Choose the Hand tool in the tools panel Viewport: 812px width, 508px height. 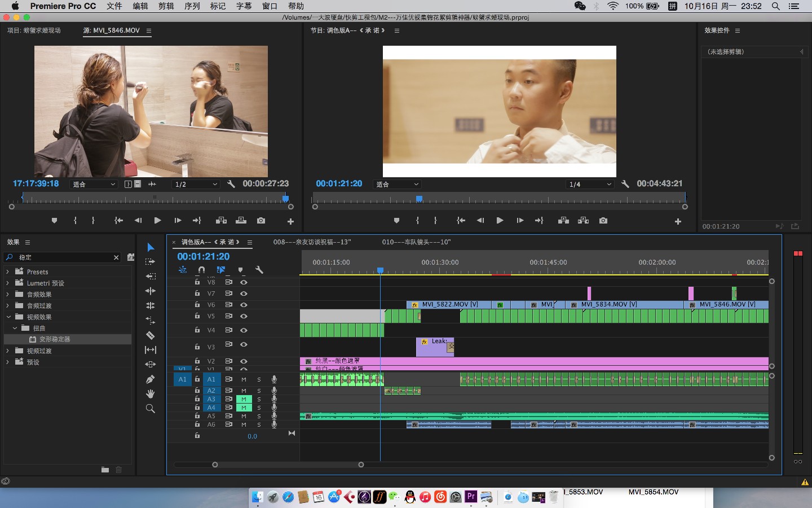click(151, 394)
